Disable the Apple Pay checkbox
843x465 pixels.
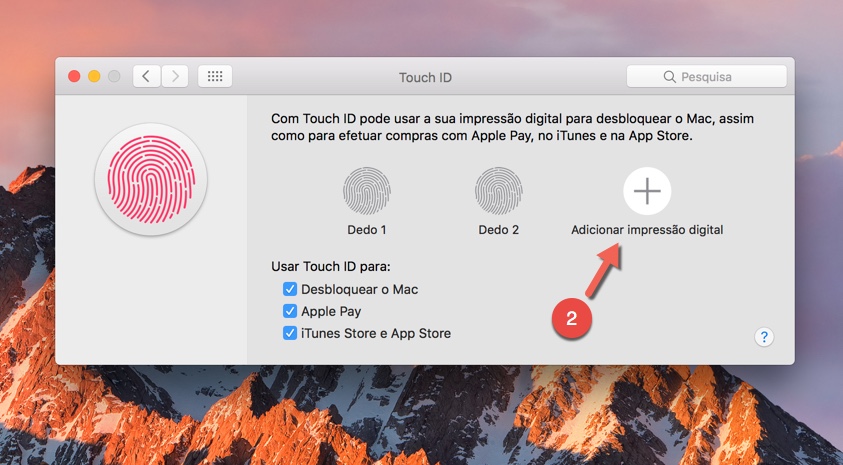(290, 311)
